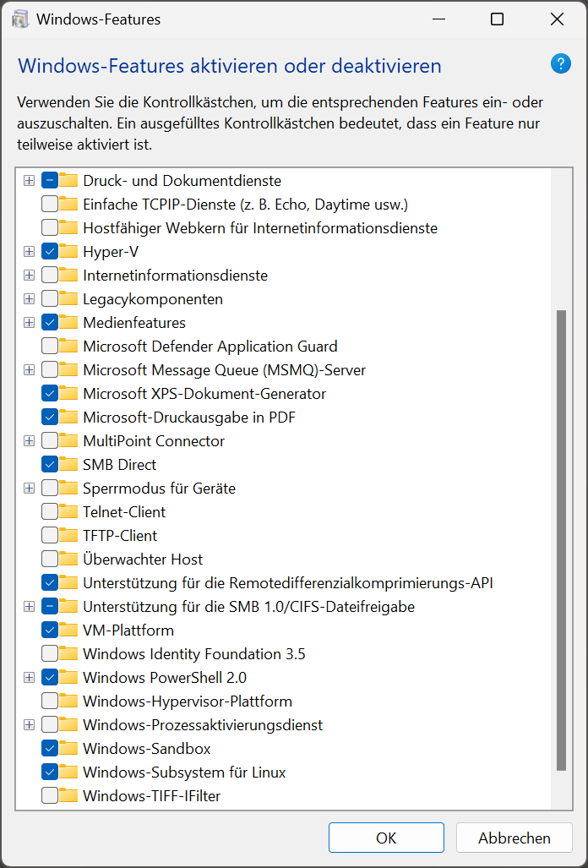588x868 pixels.
Task: Enable the Überwachter Host checkbox
Action: pyautogui.click(x=50, y=560)
